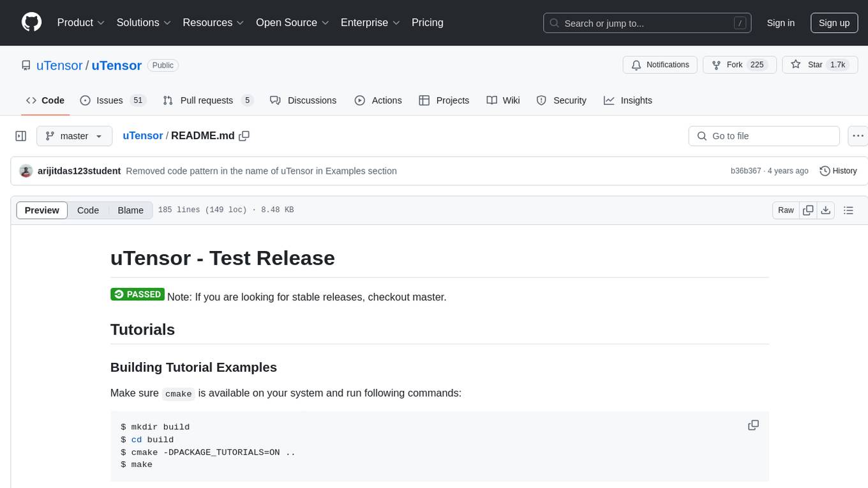Focus the Search or jump to field
Viewport: 868px width, 488px height.
click(647, 23)
